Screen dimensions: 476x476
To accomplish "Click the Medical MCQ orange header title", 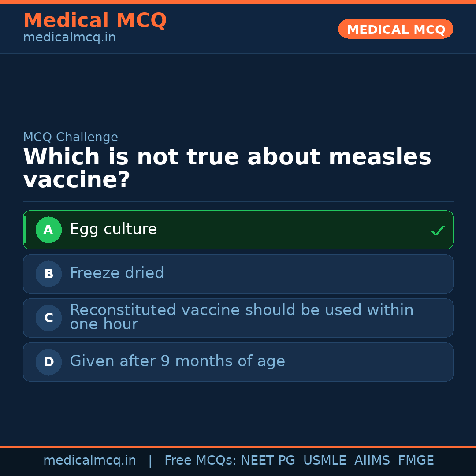I will 95,21.
